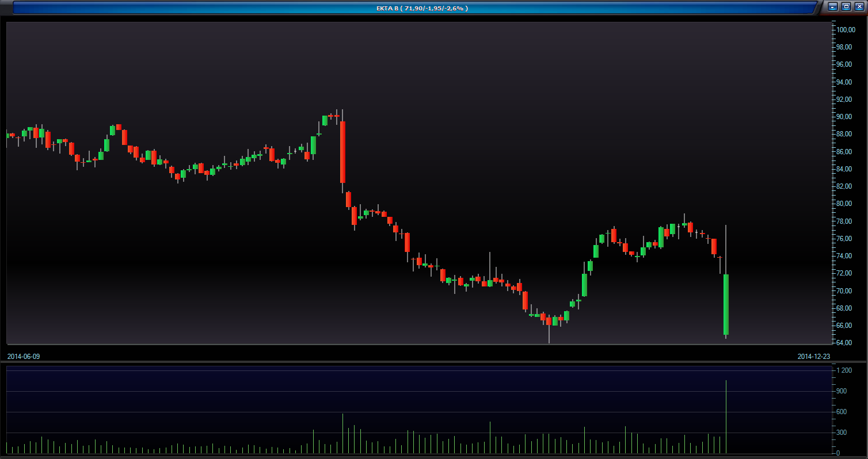Click the 98,00 price axis label
The height and width of the screenshot is (459, 868).
pos(844,47)
